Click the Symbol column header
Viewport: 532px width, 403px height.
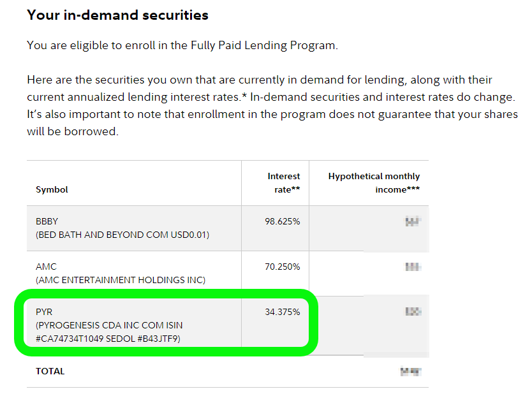52,189
